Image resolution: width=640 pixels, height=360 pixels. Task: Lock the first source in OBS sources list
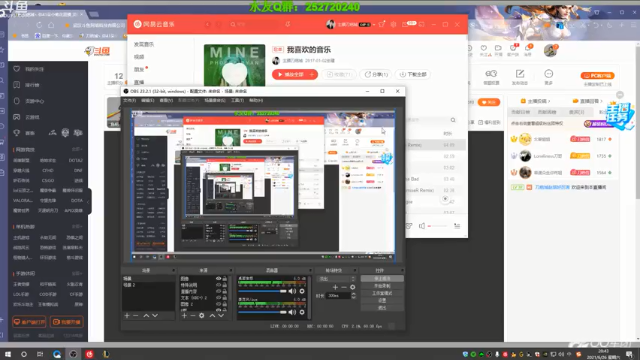pos(224,278)
